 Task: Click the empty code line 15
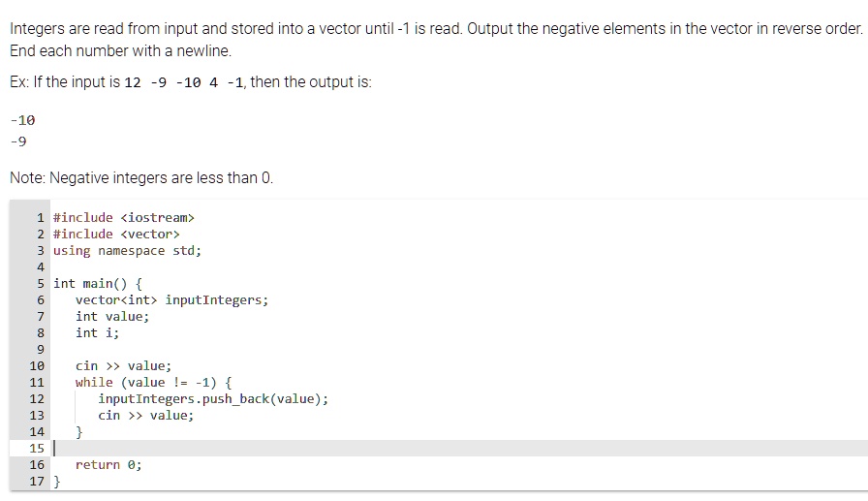click(x=387, y=448)
